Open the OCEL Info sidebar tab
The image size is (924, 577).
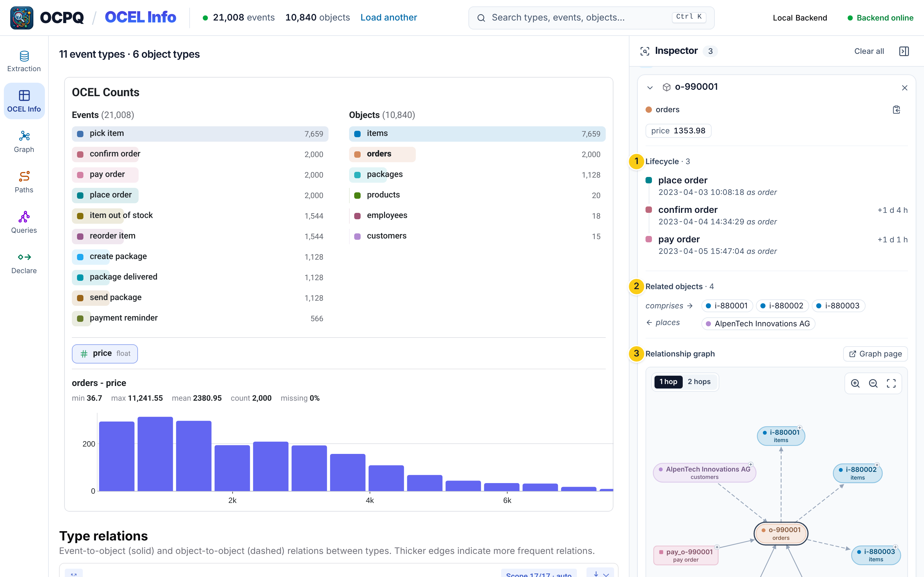[x=24, y=102]
